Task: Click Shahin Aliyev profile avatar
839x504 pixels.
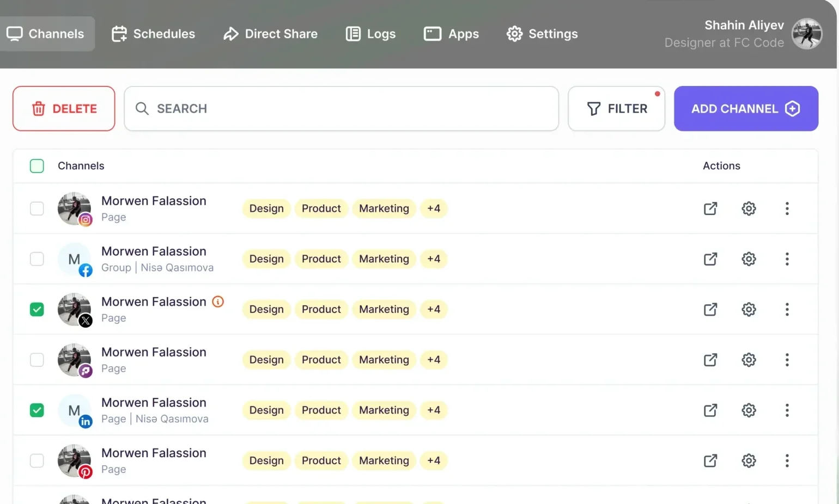Action: [807, 34]
